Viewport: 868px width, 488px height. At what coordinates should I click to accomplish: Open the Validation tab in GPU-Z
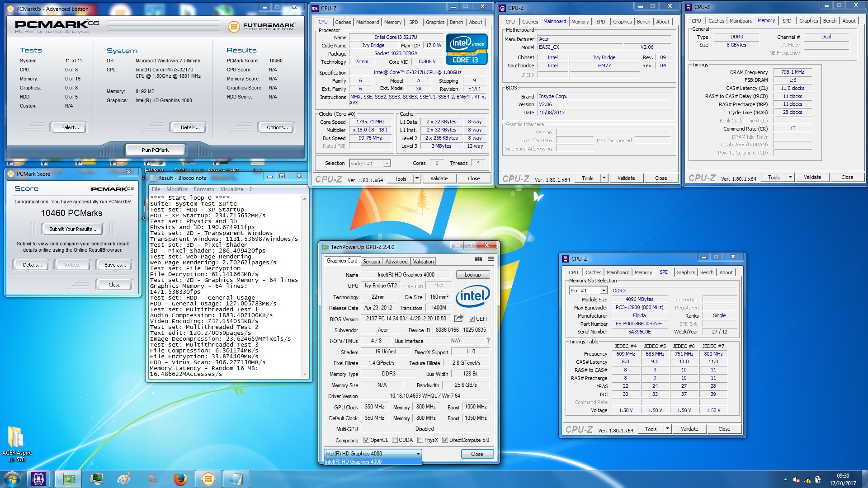pos(424,262)
